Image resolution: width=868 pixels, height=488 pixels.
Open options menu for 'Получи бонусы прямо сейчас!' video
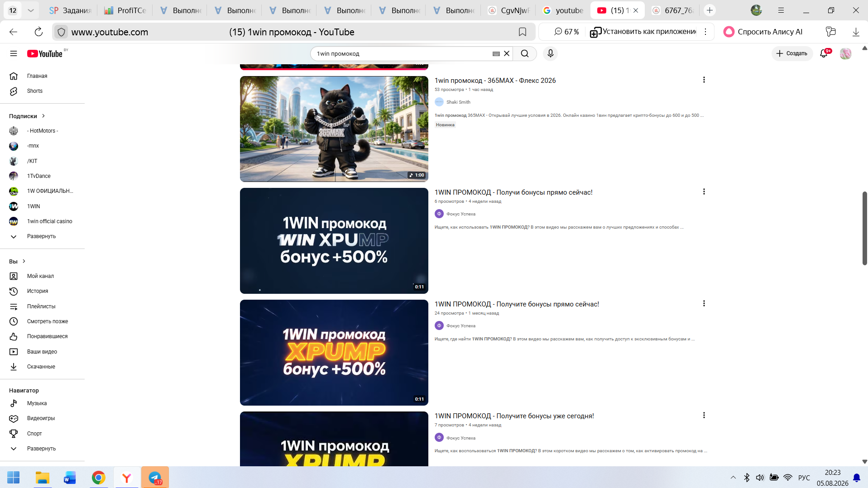[x=704, y=191]
